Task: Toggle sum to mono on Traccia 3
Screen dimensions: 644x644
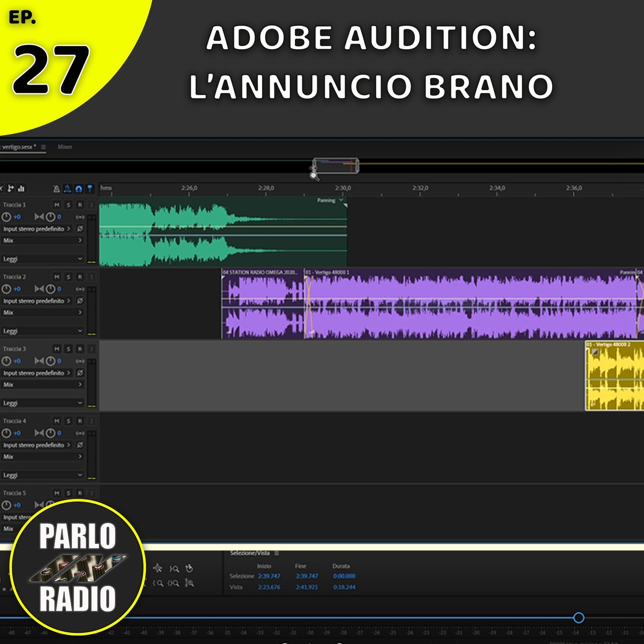Action: [x=80, y=361]
